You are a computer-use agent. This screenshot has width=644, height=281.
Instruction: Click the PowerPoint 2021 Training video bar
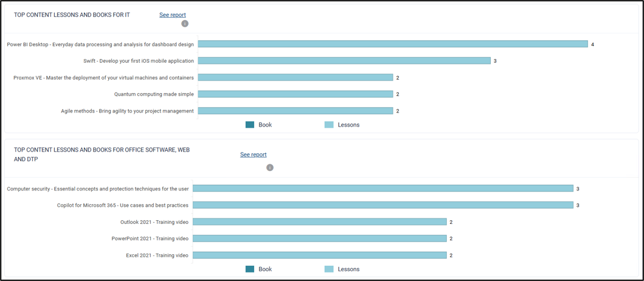tap(320, 238)
